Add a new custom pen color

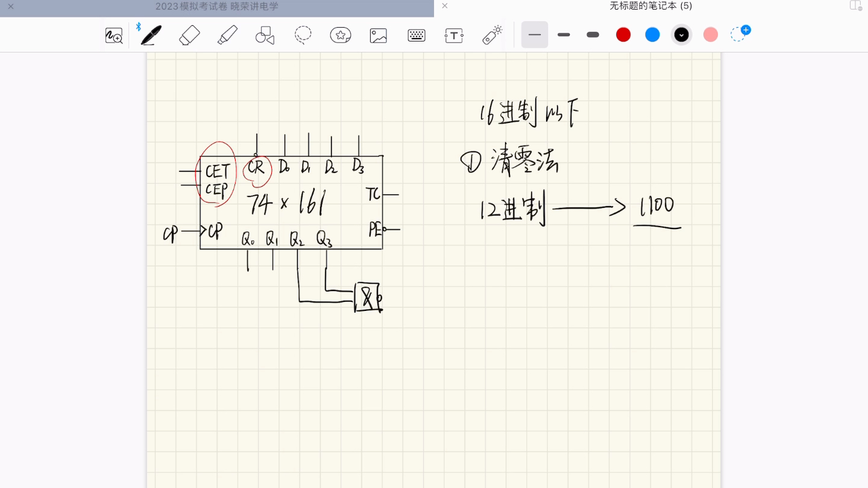pyautogui.click(x=740, y=34)
